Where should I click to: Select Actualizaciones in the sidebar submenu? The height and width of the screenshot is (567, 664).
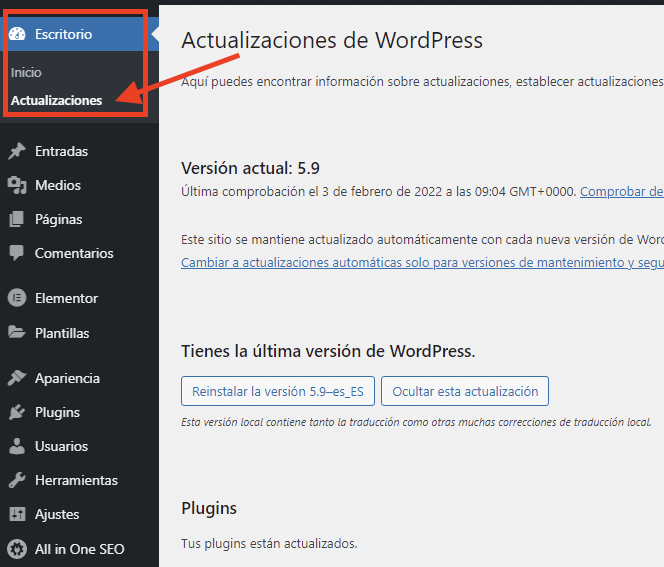click(x=56, y=100)
